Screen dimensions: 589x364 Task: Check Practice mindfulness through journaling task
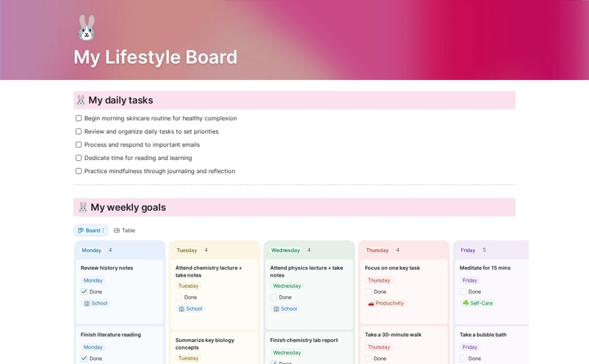pyautogui.click(x=79, y=171)
